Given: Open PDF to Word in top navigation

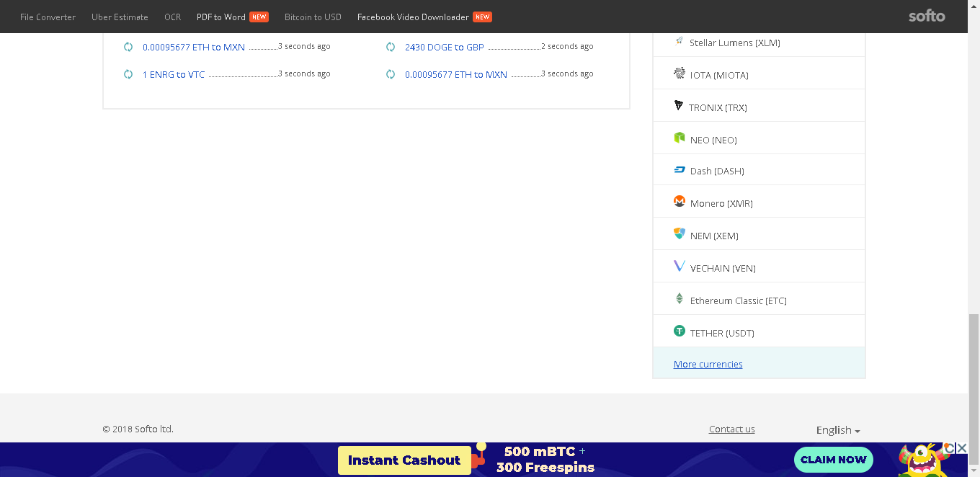Looking at the screenshot, I should coord(221,17).
